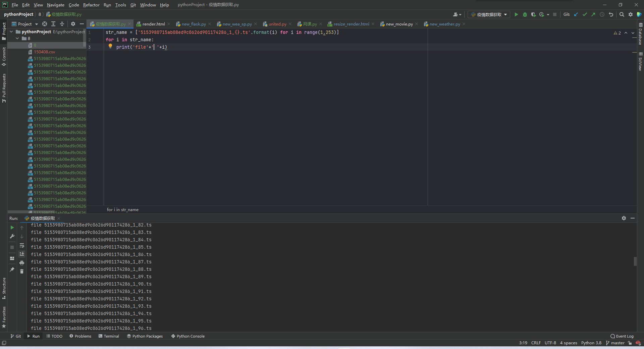This screenshot has width=644, height=349.
Task: Open the run configuration dropdown
Action: (x=489, y=14)
